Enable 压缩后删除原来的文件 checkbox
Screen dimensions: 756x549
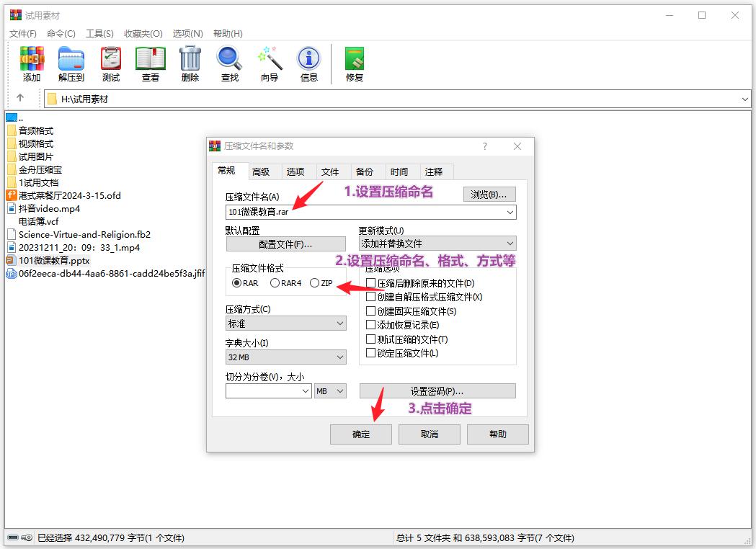pos(371,283)
